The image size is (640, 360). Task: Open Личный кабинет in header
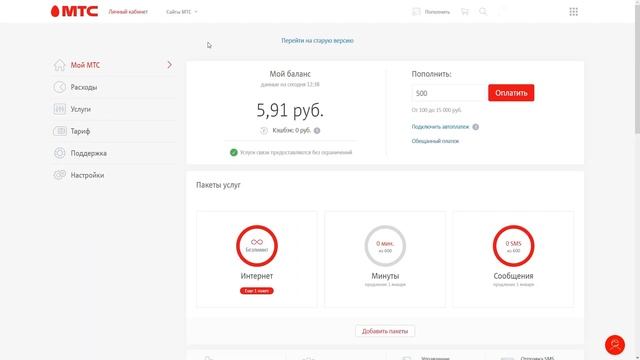(128, 12)
